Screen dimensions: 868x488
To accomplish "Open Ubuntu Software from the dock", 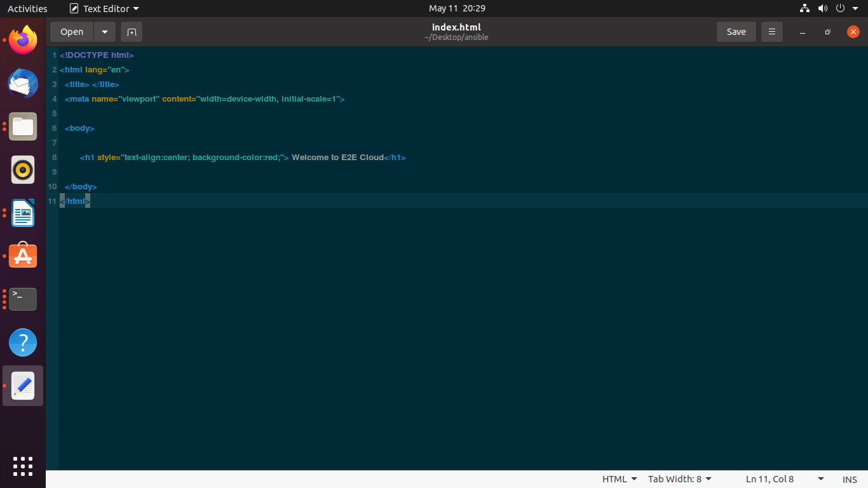I will pos(22,255).
